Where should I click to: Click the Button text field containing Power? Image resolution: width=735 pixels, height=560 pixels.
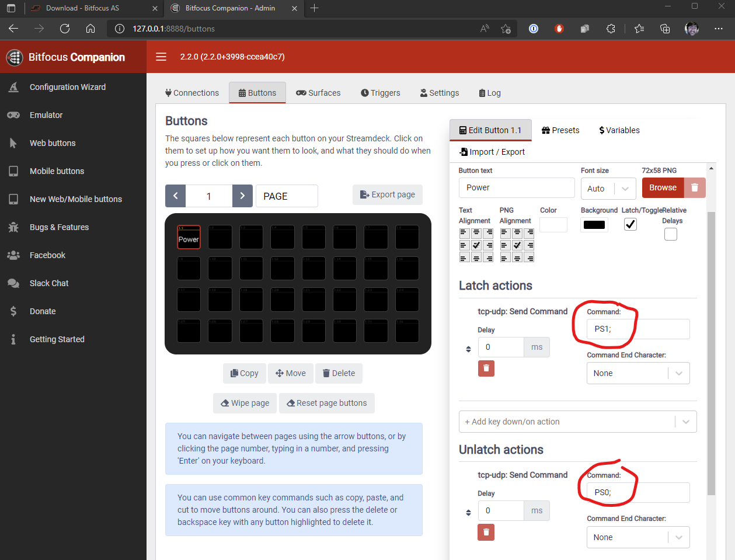coord(517,187)
